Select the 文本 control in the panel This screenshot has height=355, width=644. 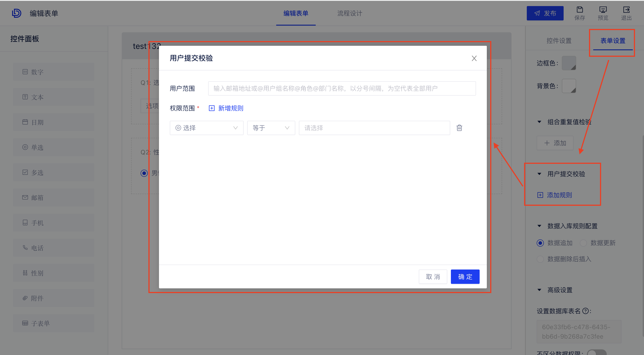53,97
